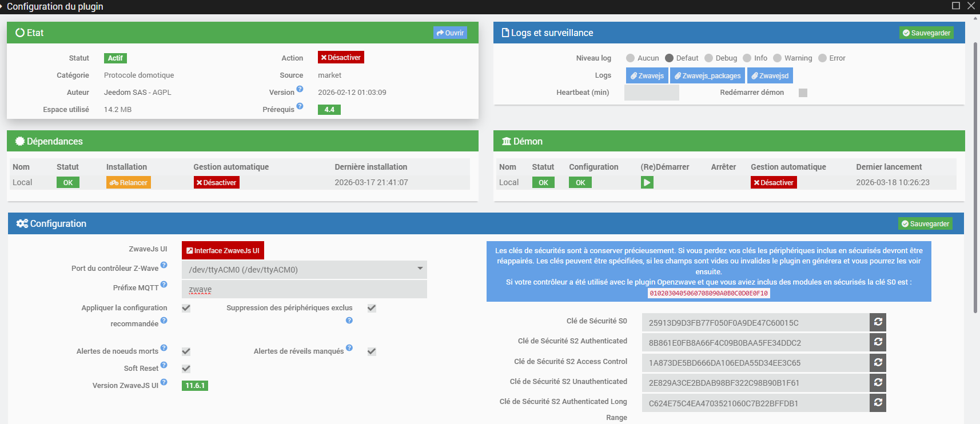Image resolution: width=980 pixels, height=424 pixels.
Task: Select the Defaut log level
Action: (669, 58)
